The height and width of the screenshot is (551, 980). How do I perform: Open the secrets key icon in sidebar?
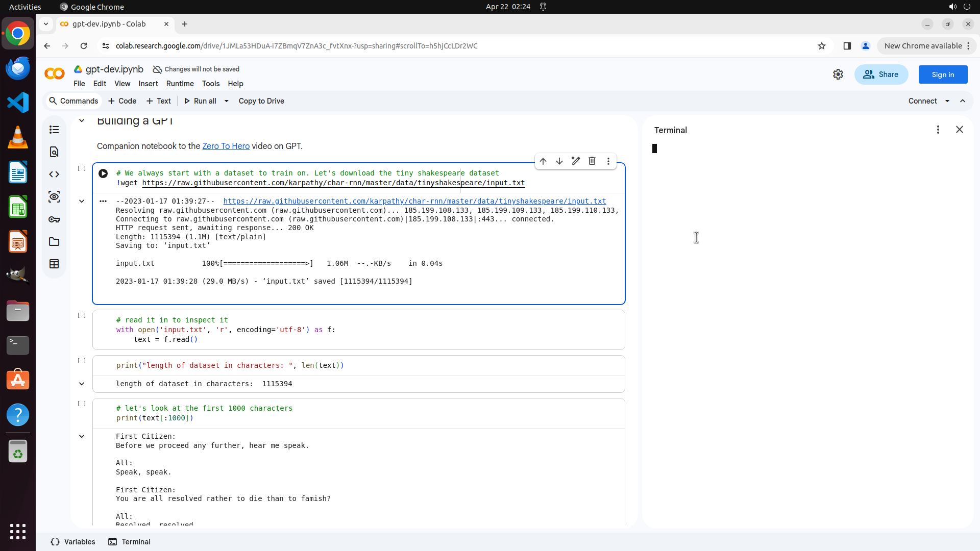click(x=54, y=219)
